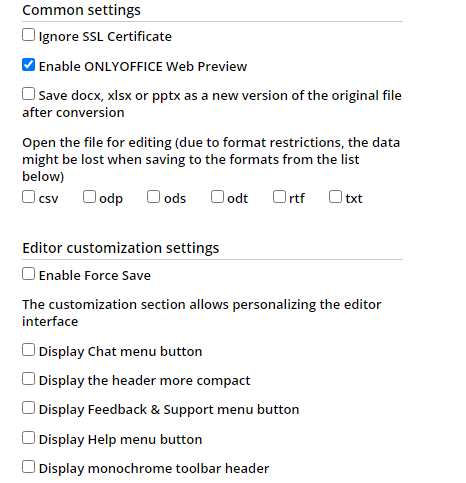Enable the rtf format checkbox
The width and height of the screenshot is (466, 483).
(x=279, y=197)
